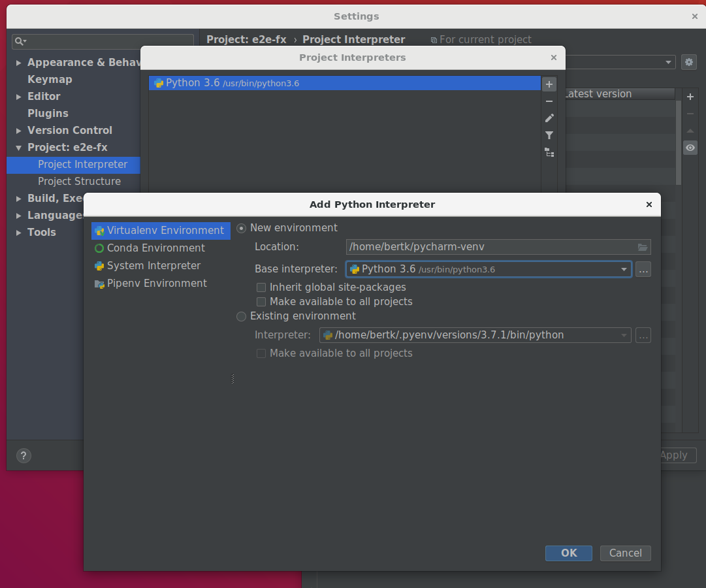Open Settings gear next to interpreter dropdown

pyautogui.click(x=689, y=61)
